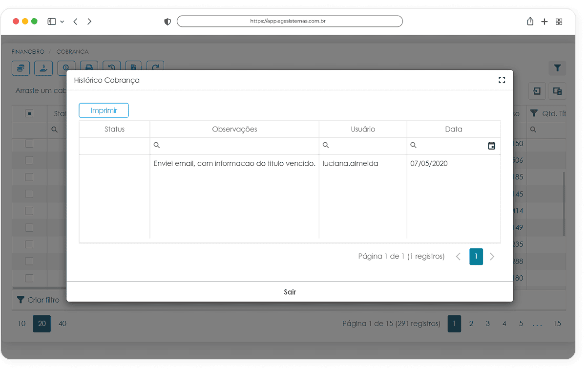The width and height of the screenshot is (588, 372).
Task: Click Imprimir button in the dialog
Action: point(104,110)
